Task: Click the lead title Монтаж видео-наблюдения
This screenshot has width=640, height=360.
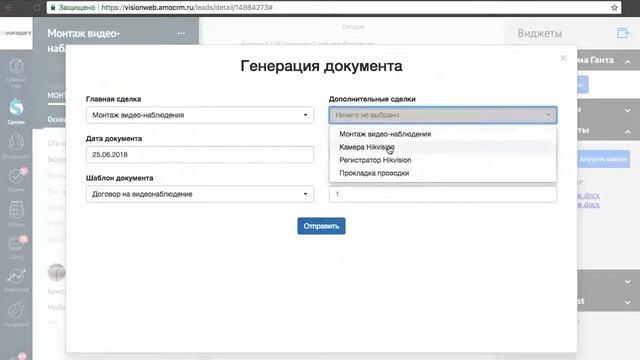Action: [83, 40]
